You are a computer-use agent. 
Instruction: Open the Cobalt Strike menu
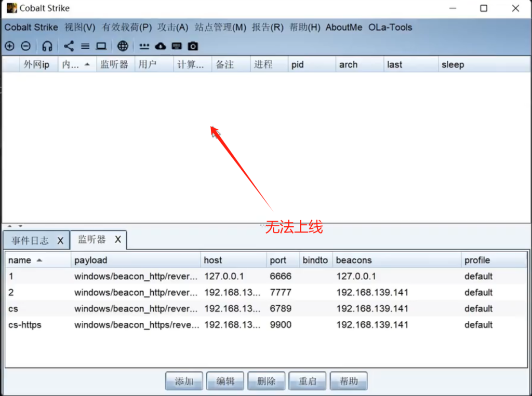point(31,28)
